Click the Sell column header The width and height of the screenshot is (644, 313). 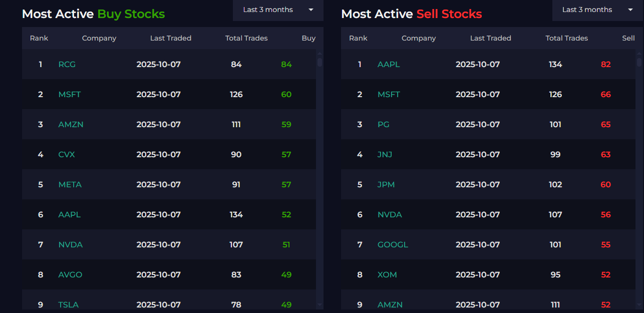tap(628, 38)
